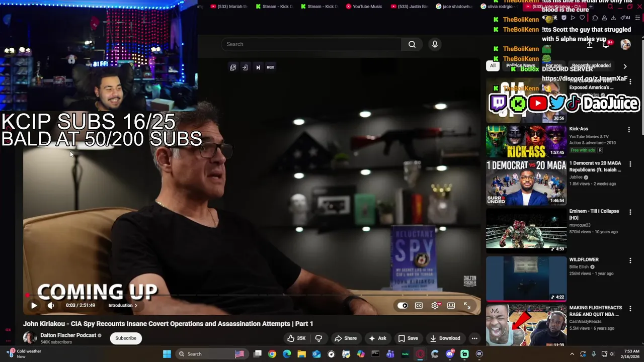Click the Share button
This screenshot has width=644, height=362.
346,338
